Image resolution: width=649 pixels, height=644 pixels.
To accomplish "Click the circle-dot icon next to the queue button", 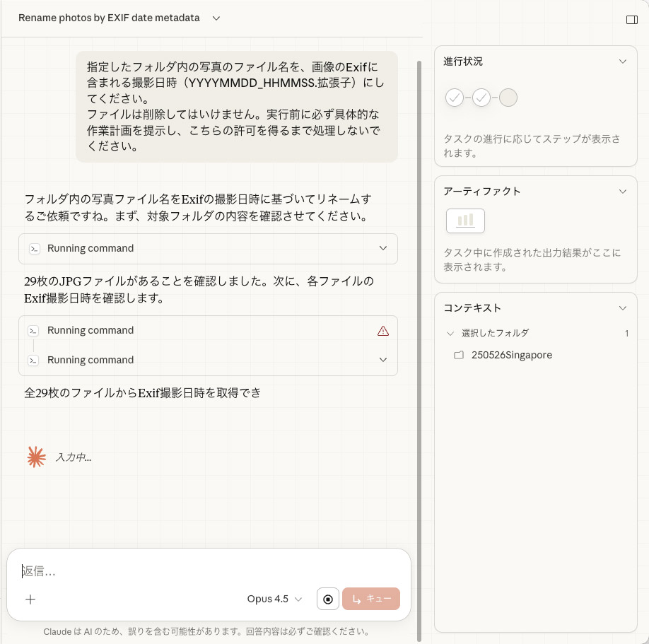I will click(x=327, y=599).
